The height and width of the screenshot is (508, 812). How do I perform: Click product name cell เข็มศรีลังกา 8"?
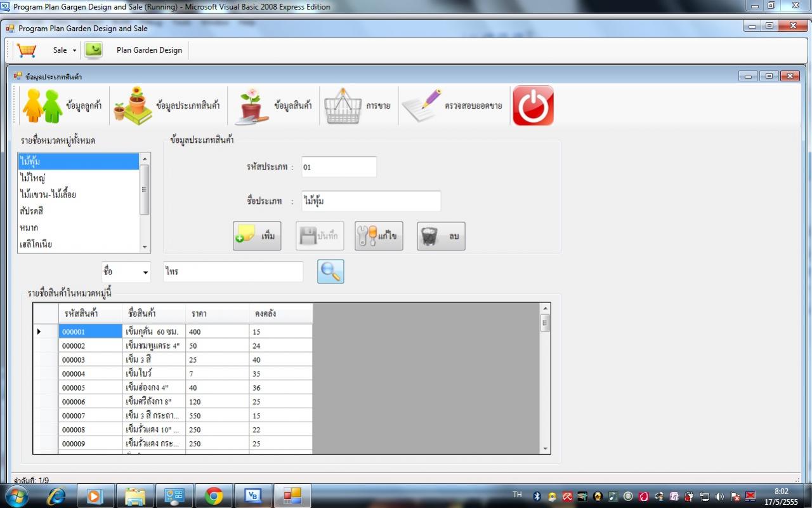point(154,401)
